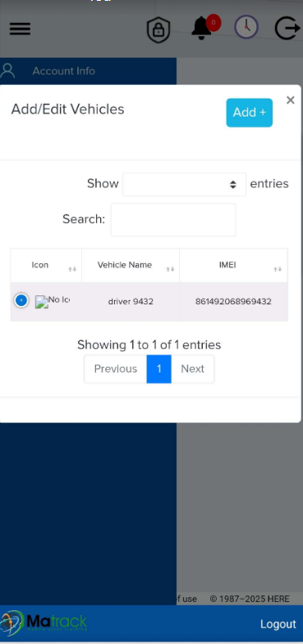Click the Account Info user icon
Viewport: 303px width, 644px height.
tap(7, 71)
